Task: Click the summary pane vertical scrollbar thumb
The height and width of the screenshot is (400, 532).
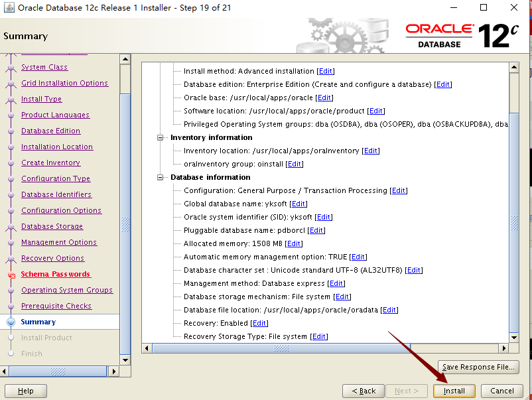Action: [514, 223]
